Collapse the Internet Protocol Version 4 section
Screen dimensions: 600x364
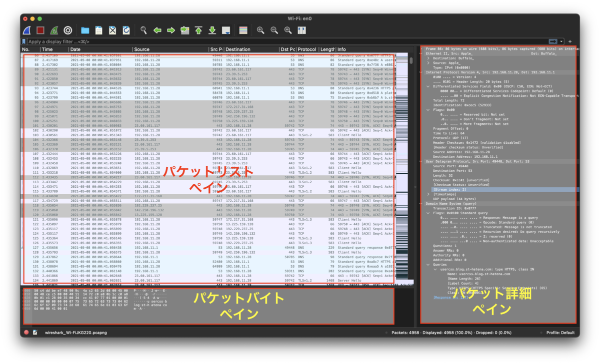click(x=421, y=72)
